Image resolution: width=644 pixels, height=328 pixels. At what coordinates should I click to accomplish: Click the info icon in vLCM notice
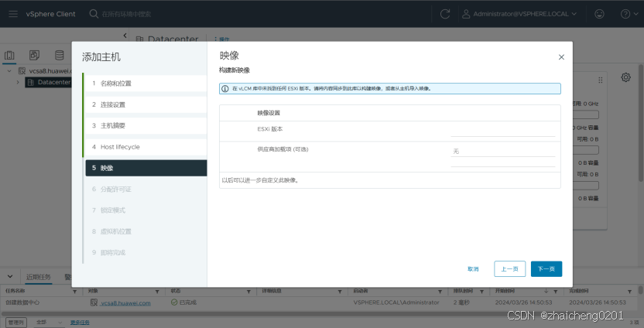tap(225, 88)
